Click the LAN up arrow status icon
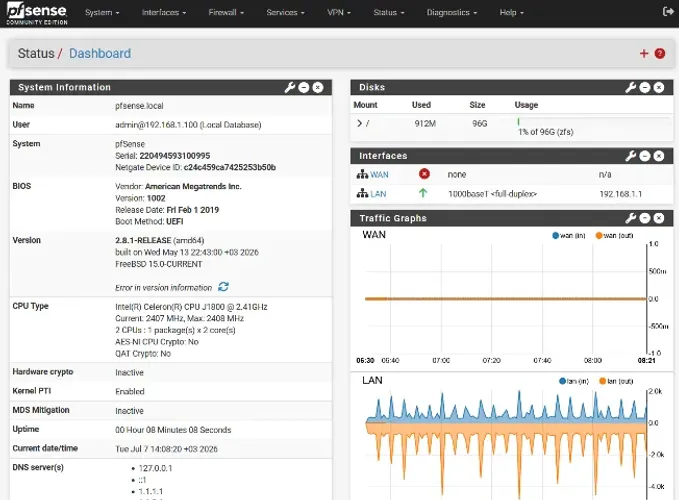The width and height of the screenshot is (679, 500). [423, 193]
